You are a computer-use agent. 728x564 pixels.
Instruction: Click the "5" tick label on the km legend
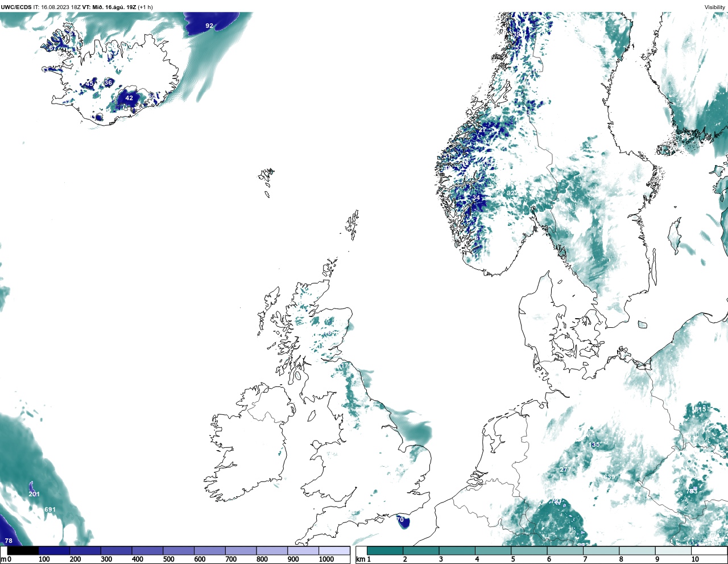[513, 559]
